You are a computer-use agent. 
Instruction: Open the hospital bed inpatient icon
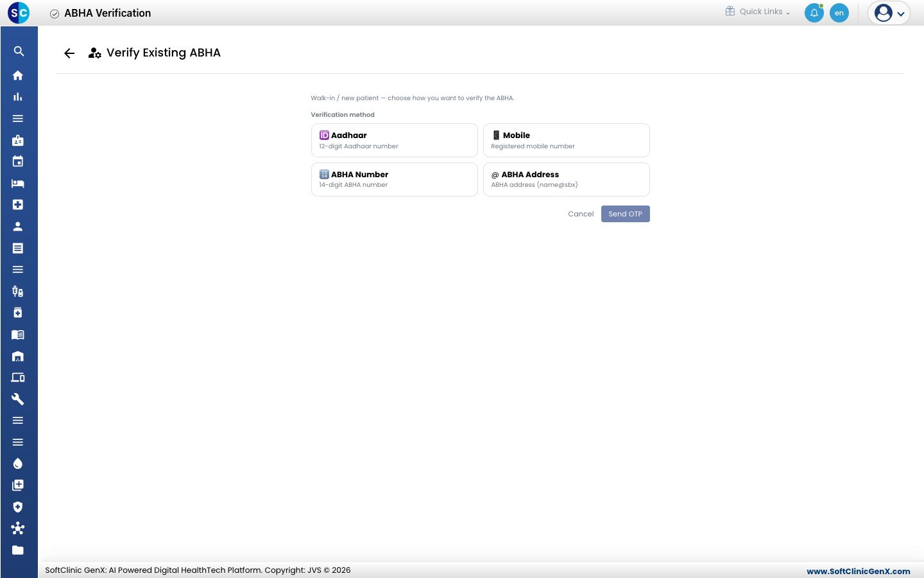(18, 183)
